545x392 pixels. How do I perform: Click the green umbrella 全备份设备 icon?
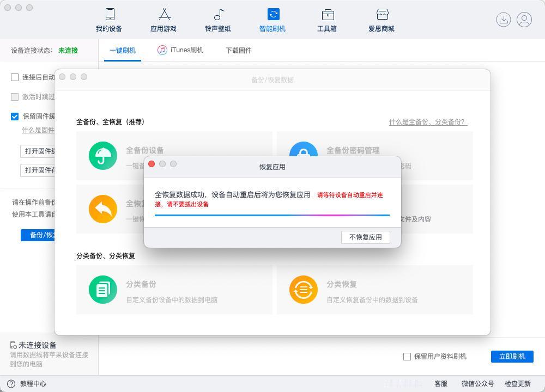(103, 156)
